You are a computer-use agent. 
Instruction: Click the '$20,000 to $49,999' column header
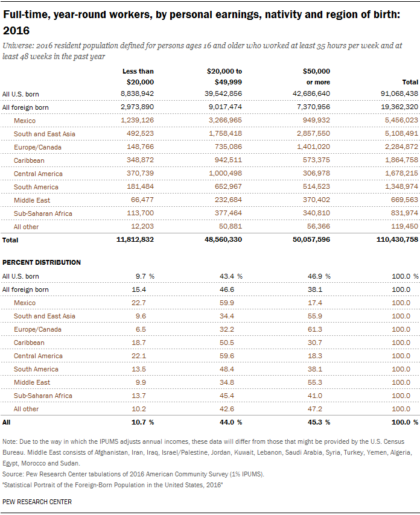(x=224, y=77)
